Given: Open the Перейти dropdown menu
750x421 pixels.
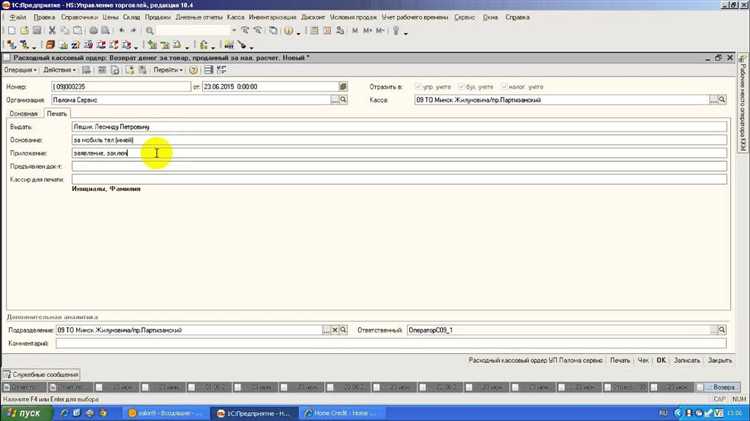Looking at the screenshot, I should coord(168,70).
